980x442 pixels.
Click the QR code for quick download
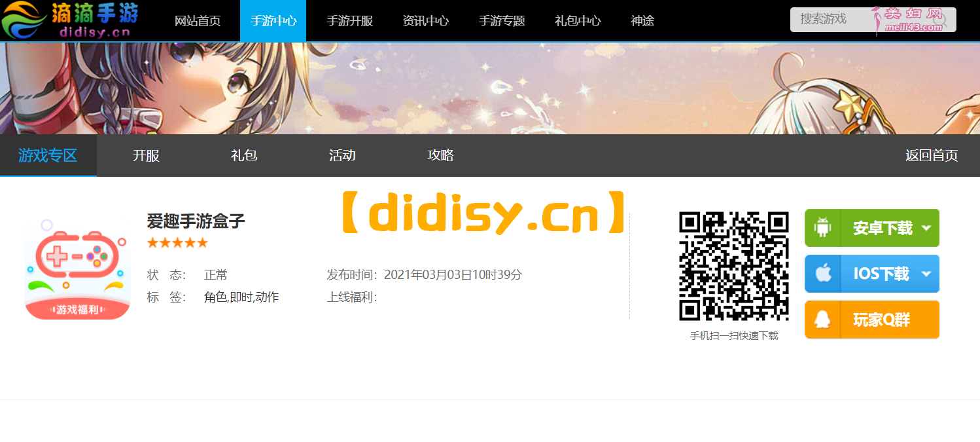click(733, 267)
